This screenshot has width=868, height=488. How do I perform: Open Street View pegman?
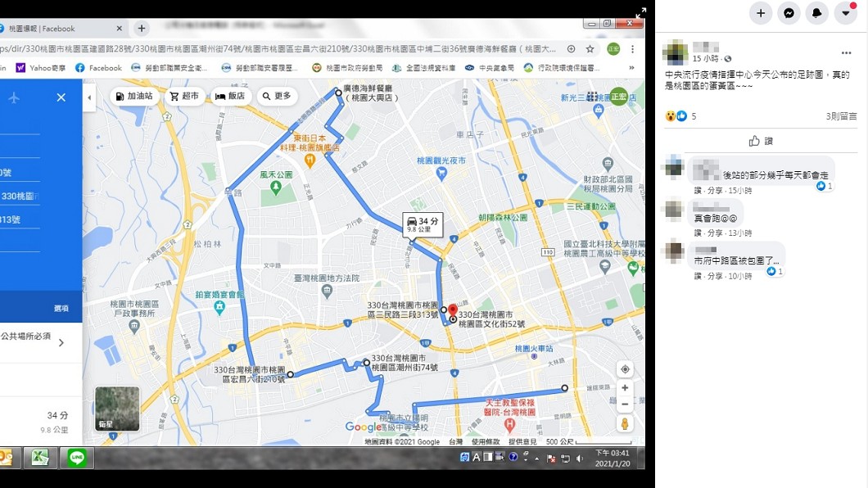coord(625,424)
